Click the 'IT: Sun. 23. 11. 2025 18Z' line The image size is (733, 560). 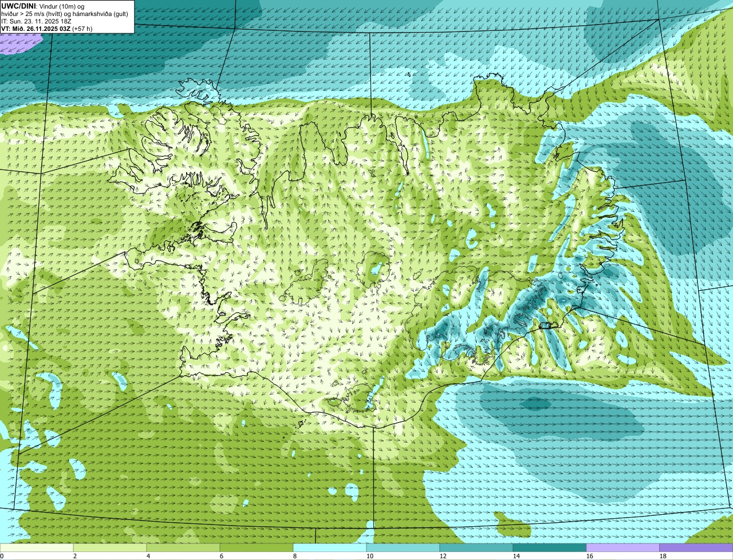point(37,21)
